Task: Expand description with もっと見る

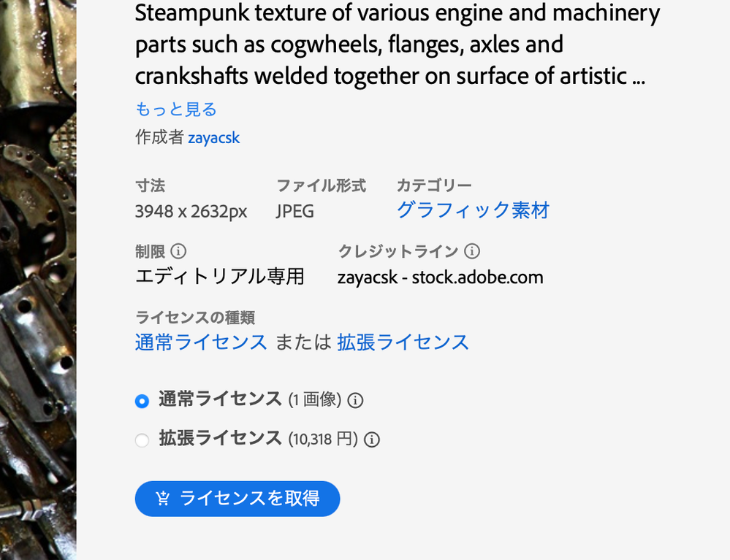Action: tap(176, 110)
